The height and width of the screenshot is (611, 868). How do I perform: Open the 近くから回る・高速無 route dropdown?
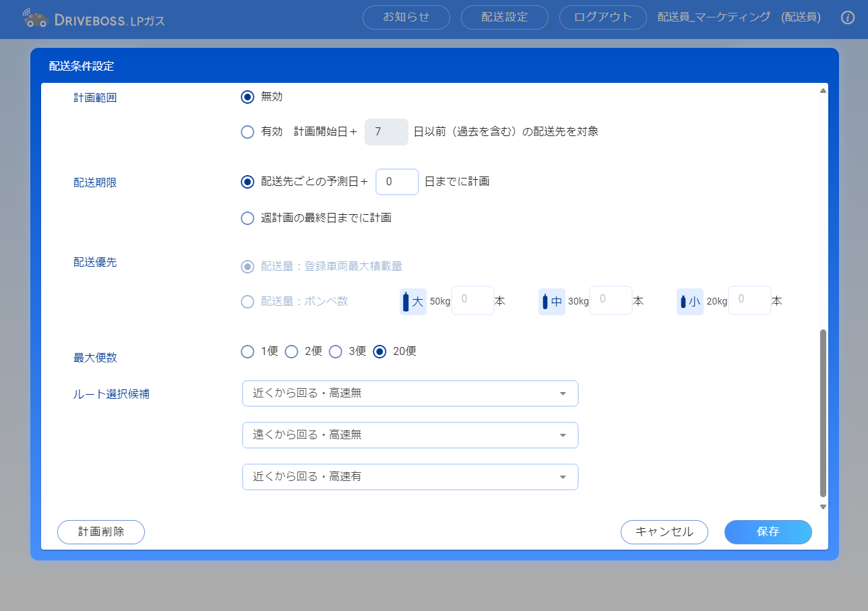[x=410, y=393]
